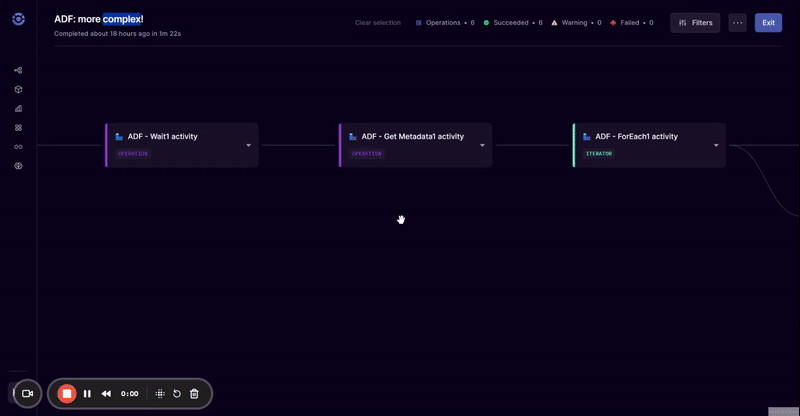Expand the ADF - Wait1 activity node
The height and width of the screenshot is (416, 800).
pyautogui.click(x=248, y=145)
